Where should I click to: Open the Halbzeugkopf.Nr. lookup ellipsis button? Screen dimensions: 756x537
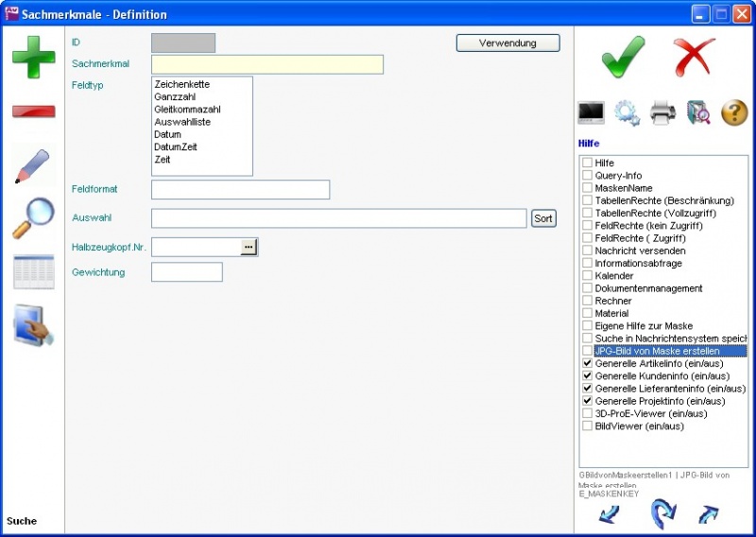[249, 247]
